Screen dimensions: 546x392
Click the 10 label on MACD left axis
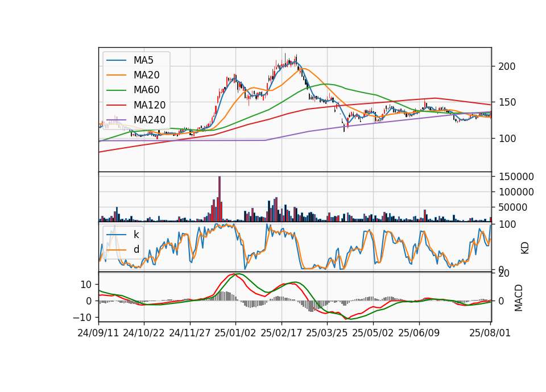(86, 285)
